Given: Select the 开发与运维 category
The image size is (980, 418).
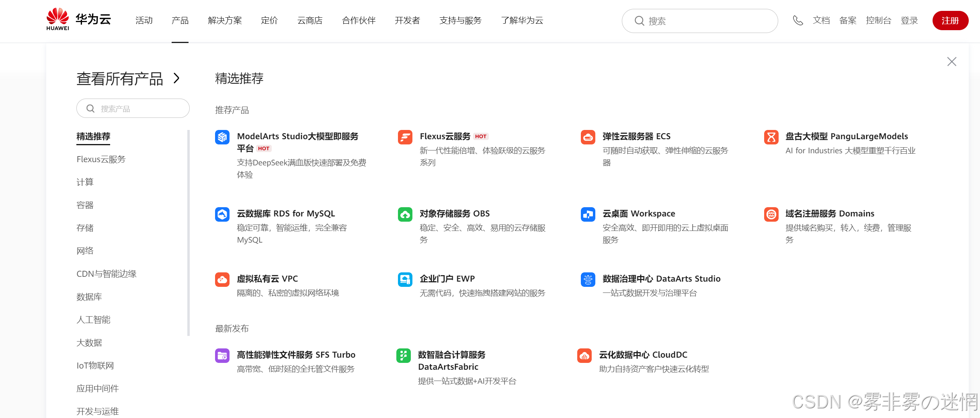Looking at the screenshot, I should coord(98,412).
